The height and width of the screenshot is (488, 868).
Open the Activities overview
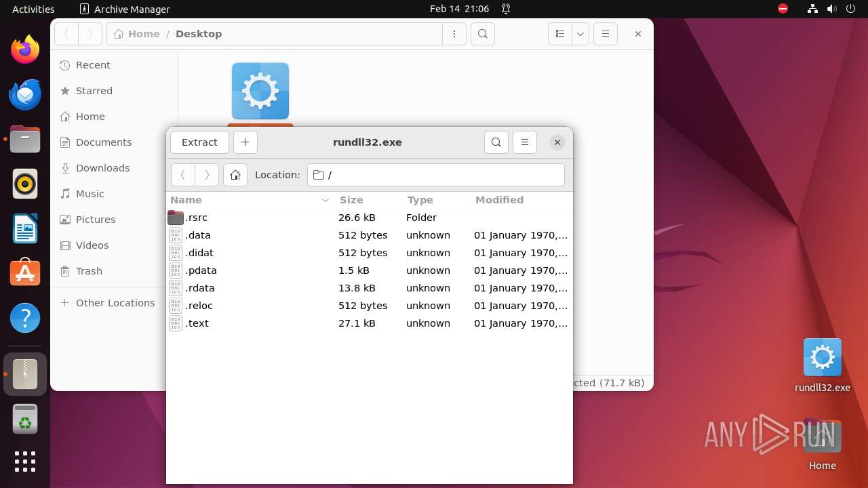click(33, 9)
